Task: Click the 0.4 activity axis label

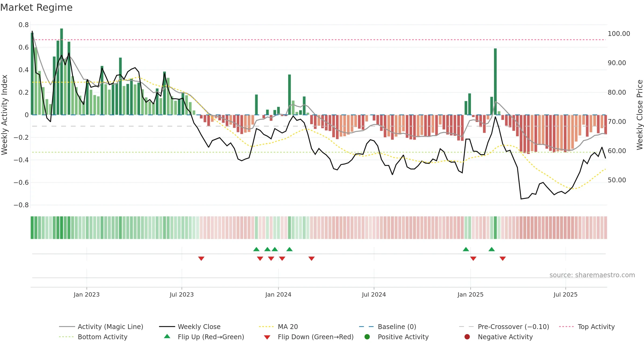Action: tap(24, 70)
